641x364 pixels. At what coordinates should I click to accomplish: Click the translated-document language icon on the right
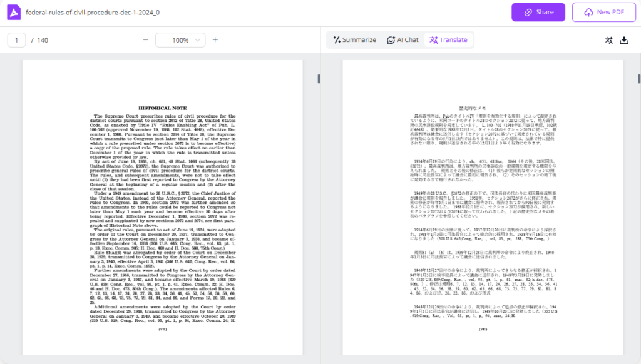click(609, 39)
